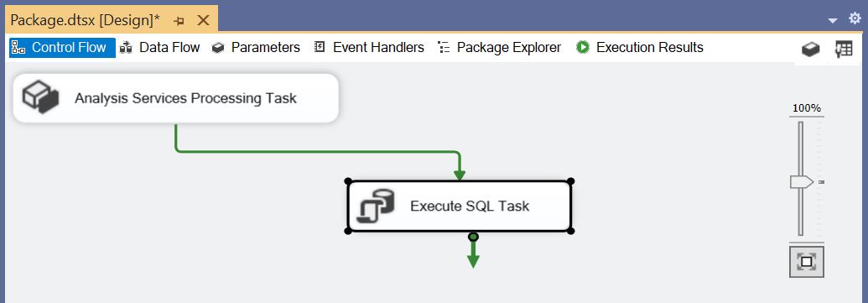Open the Variables window icon at top right

click(x=843, y=49)
